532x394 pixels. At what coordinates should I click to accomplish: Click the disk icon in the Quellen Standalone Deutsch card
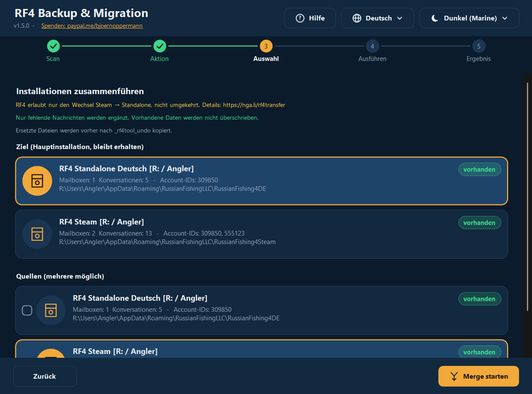tap(51, 311)
